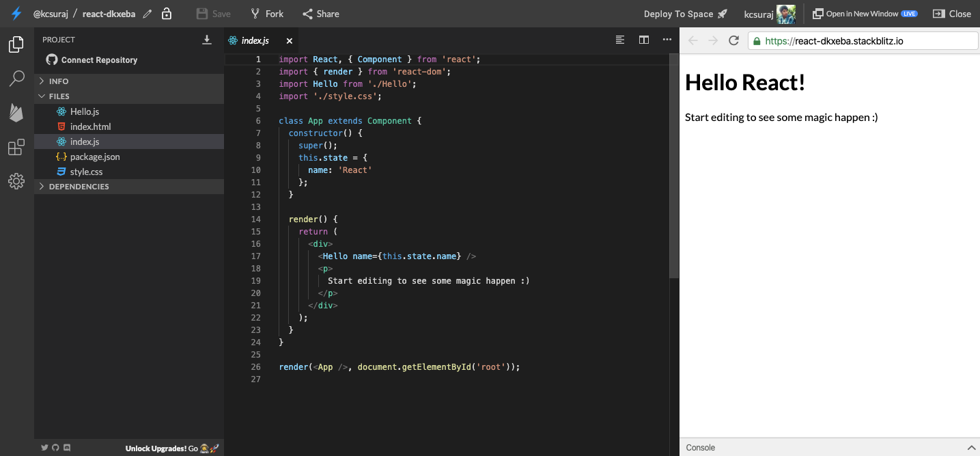This screenshot has height=456, width=980.
Task: Click the split editor layout icon
Action: pyautogui.click(x=644, y=40)
